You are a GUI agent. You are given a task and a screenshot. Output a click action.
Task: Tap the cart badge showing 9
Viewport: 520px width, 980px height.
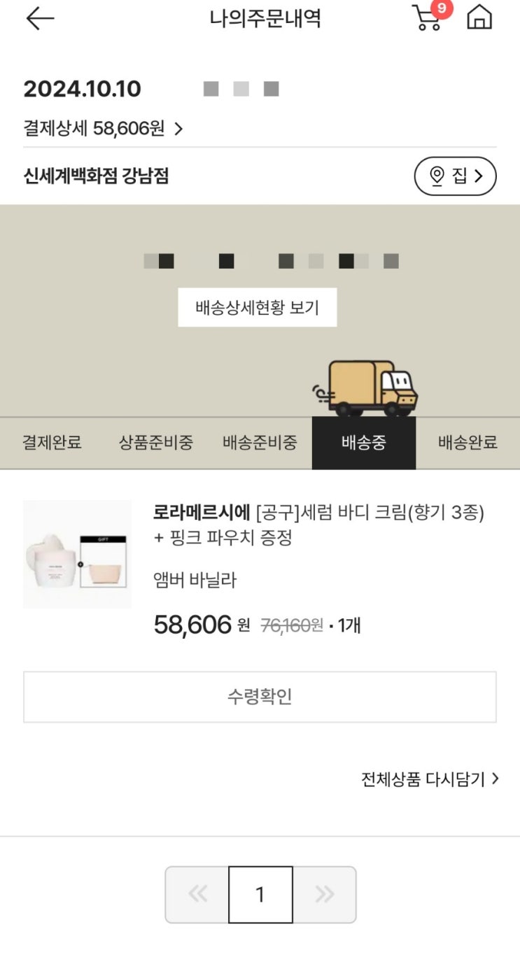tap(442, 8)
